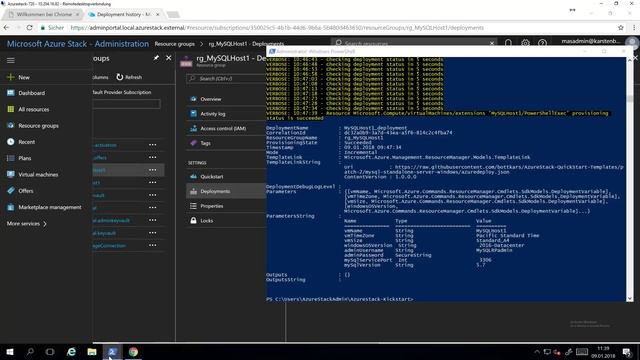Click the Resource groups cube icon
Viewport: 640px width, 360px height.
point(11,125)
